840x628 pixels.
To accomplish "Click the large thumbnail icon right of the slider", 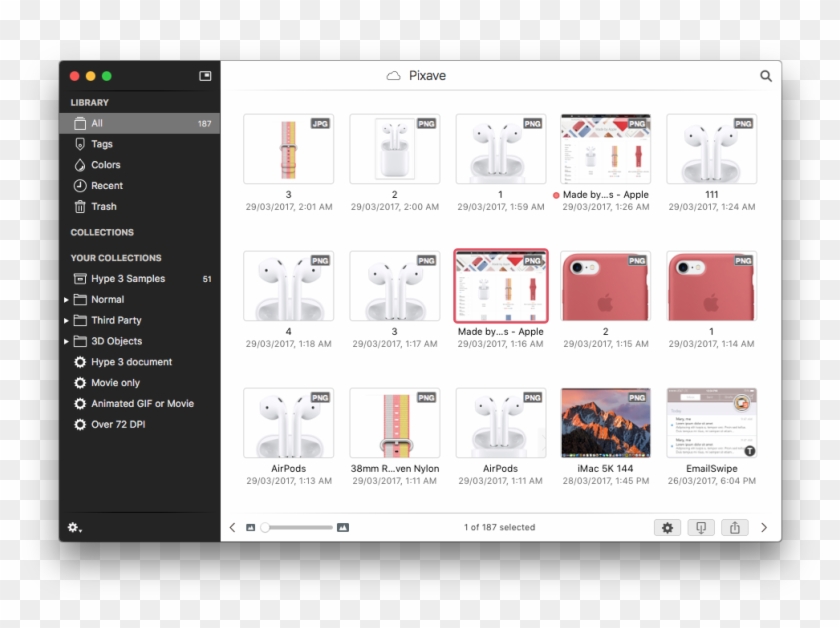I will point(343,528).
